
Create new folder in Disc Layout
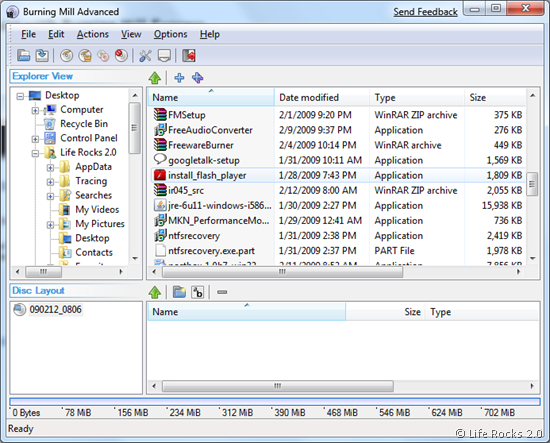coord(179,292)
